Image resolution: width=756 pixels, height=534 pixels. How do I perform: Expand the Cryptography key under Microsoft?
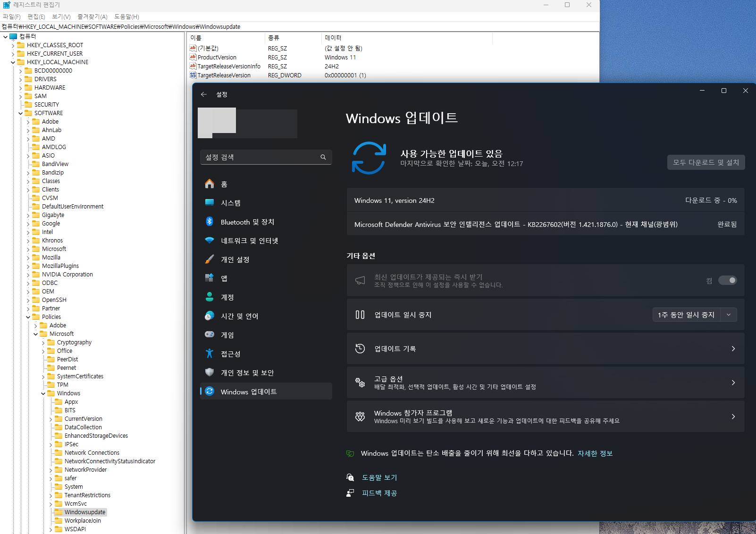click(x=43, y=342)
